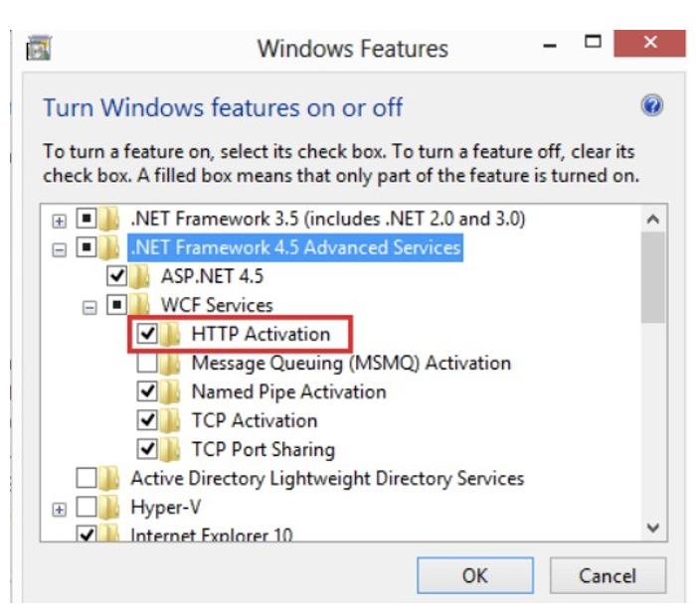Uncheck the ASP.NET 4.5 checkbox
The width and height of the screenshot is (696, 616).
tap(116, 276)
